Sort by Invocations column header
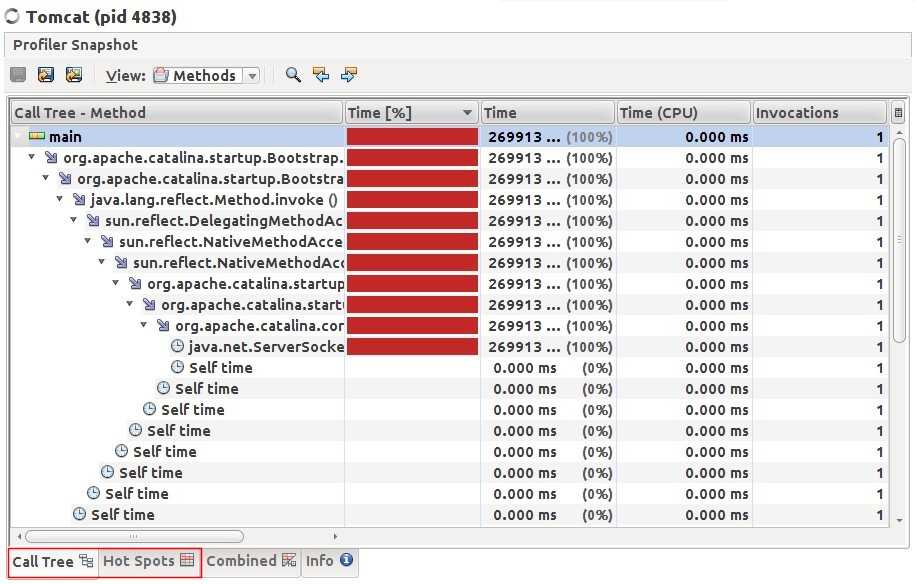The height and width of the screenshot is (584, 916). coord(820,113)
